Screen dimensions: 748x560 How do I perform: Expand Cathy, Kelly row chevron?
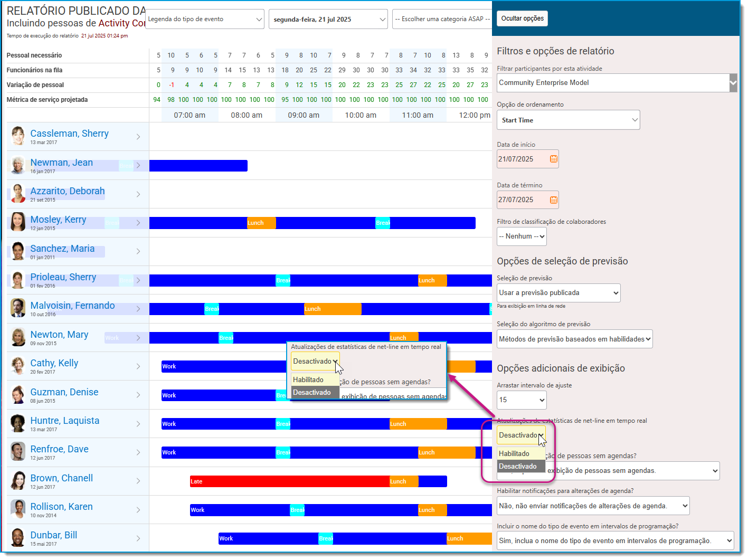click(138, 366)
